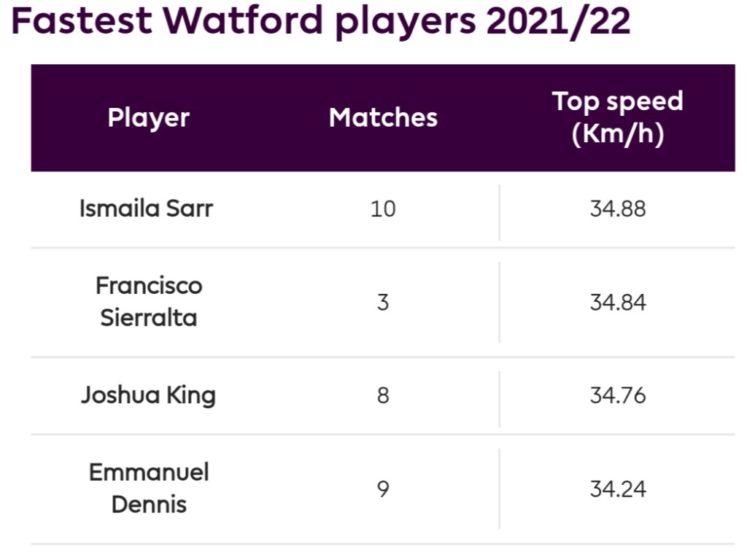Image resolution: width=747 pixels, height=560 pixels.
Task: Click Francisco Sierralta's matches value 3
Action: tap(383, 302)
